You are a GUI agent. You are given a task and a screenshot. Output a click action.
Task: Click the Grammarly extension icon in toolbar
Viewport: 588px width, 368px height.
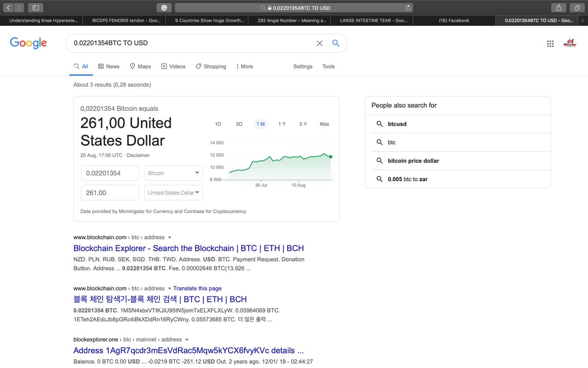pos(164,8)
